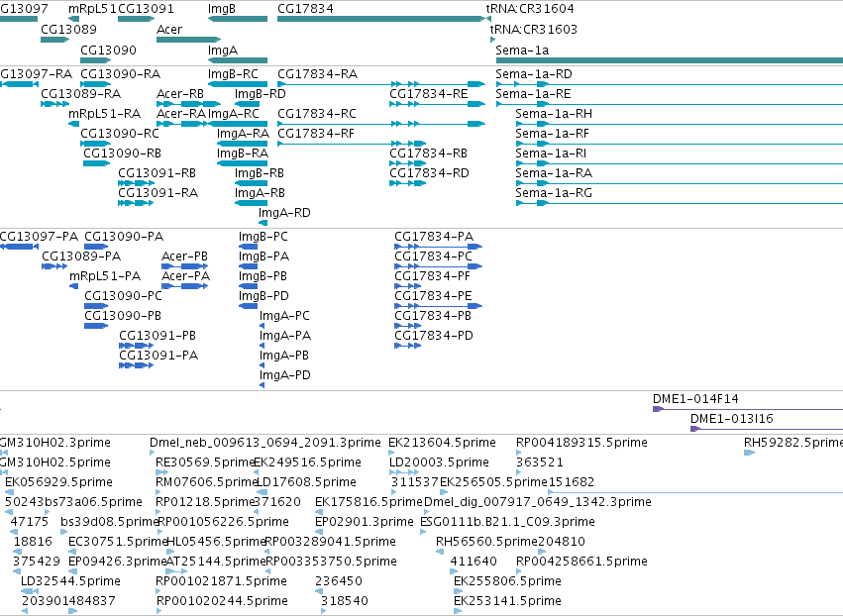The width and height of the screenshot is (843, 616).
Task: Select the Dmel_dig_007917_0649_1342.3prime EST label
Action: click(x=538, y=502)
